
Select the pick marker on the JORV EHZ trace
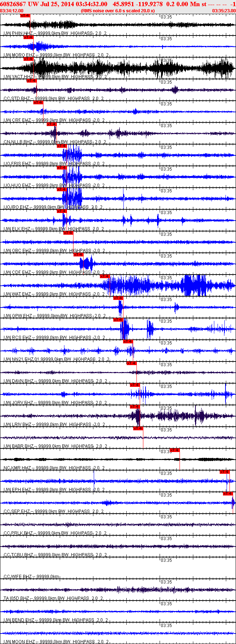[x=135, y=385]
